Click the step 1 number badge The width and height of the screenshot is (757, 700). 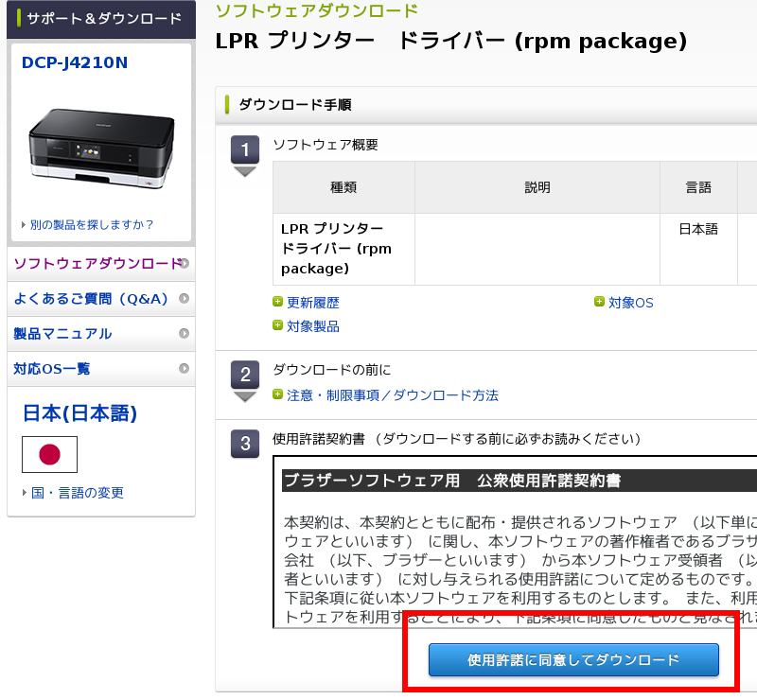tap(245, 149)
